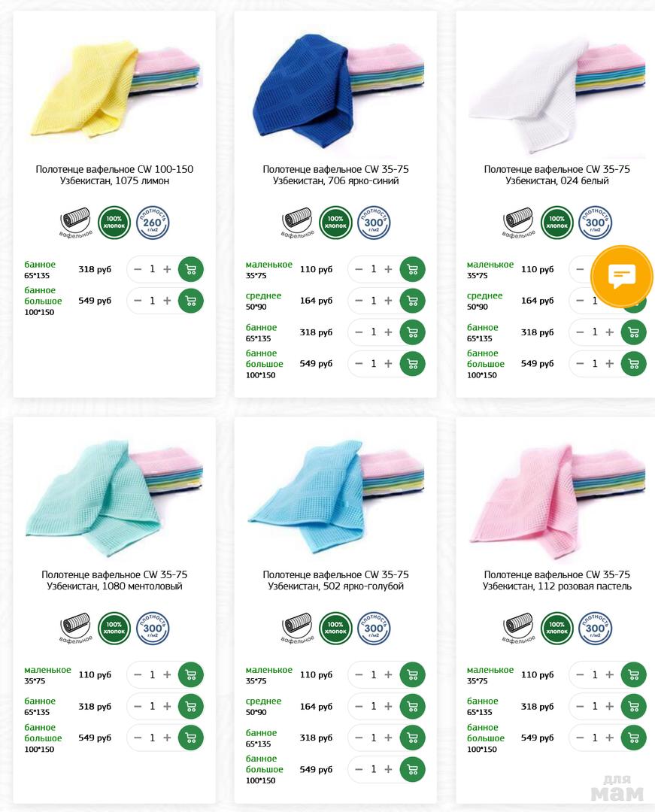Open product title of 706 bright-blue towel
655x812 pixels.
click(x=335, y=175)
